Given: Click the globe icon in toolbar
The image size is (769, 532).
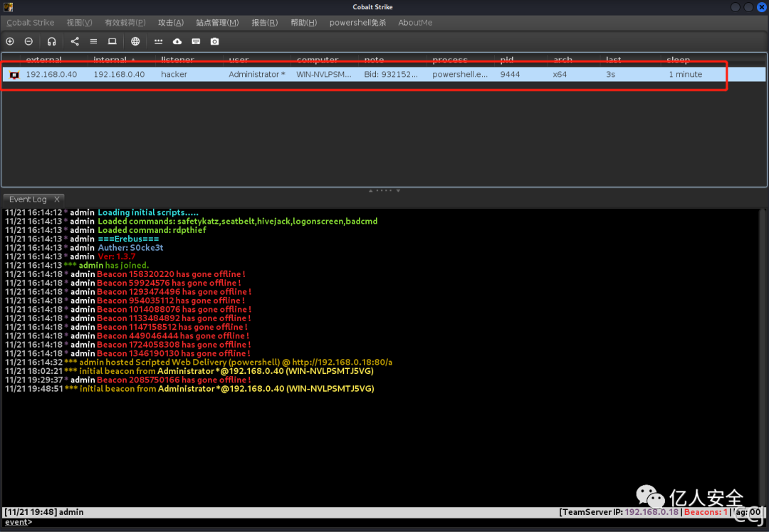Looking at the screenshot, I should (135, 41).
